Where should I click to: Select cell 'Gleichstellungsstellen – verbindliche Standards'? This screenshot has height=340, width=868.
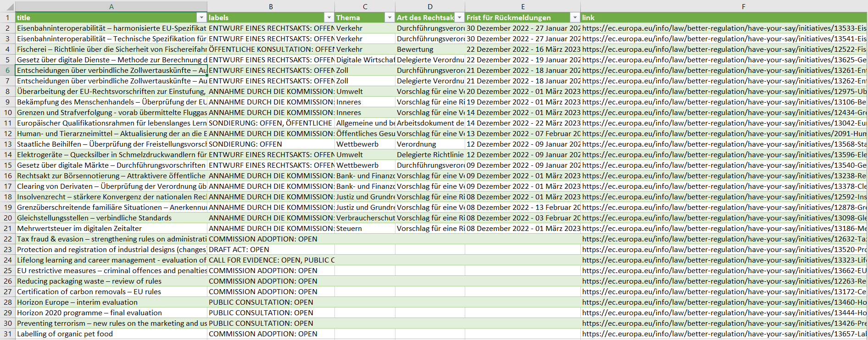tap(111, 218)
